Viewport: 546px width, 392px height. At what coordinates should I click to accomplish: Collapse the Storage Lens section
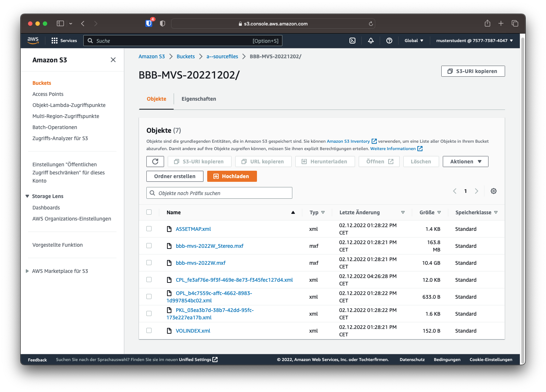pyautogui.click(x=27, y=196)
